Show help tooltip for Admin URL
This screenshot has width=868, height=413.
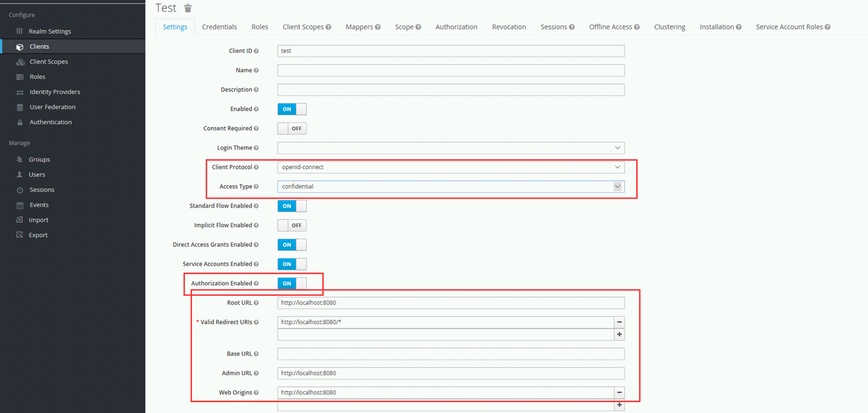coord(256,373)
